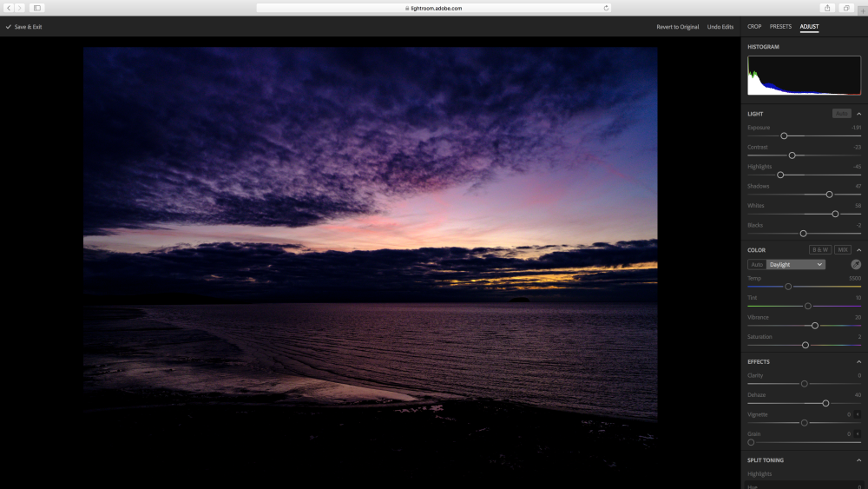Viewport: 868px width, 489px height.
Task: Click the Vignette slider handle
Action: pyautogui.click(x=805, y=423)
